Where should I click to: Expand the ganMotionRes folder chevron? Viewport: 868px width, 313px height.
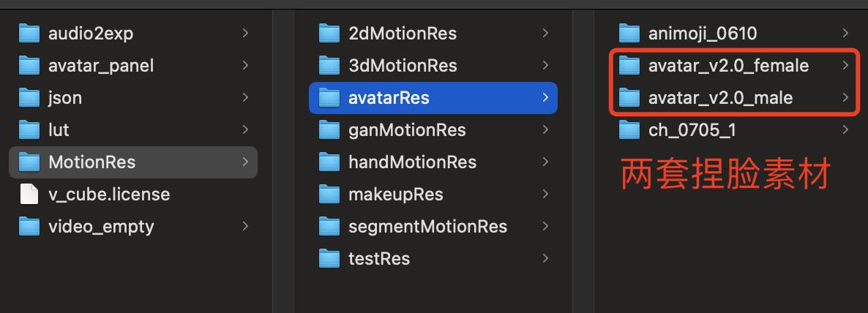(545, 130)
